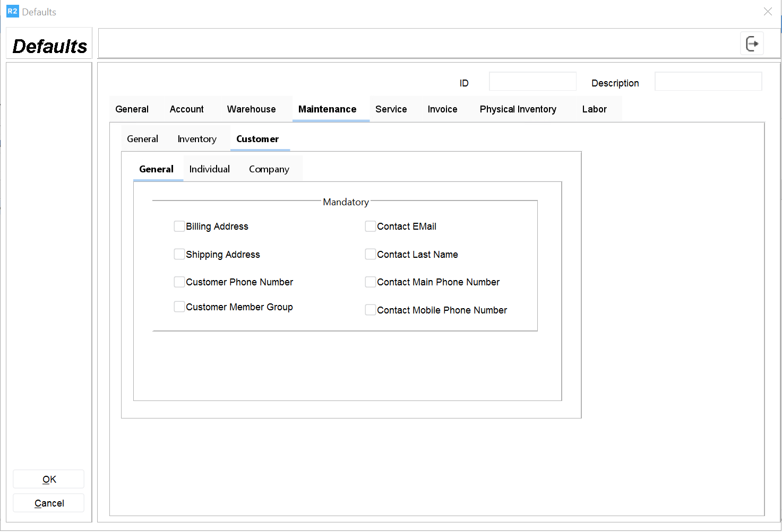Open the Inventory sub-tab under Maintenance
This screenshot has width=782, height=532.
(197, 139)
